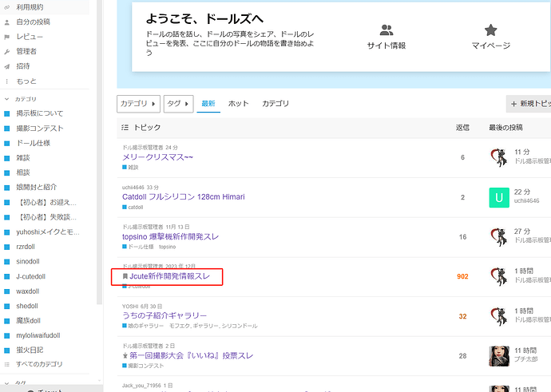Click reply count 902
This screenshot has height=392, width=551.
[462, 276]
